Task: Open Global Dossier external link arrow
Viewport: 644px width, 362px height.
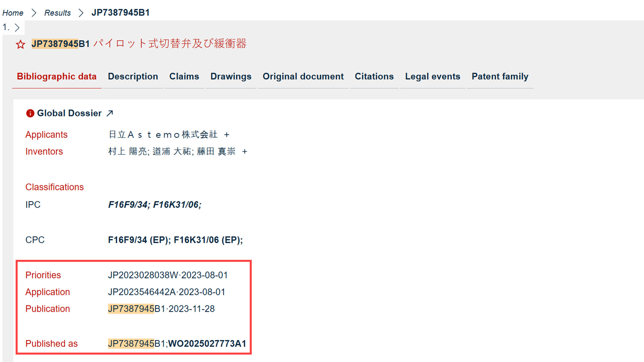Action: pyautogui.click(x=110, y=113)
